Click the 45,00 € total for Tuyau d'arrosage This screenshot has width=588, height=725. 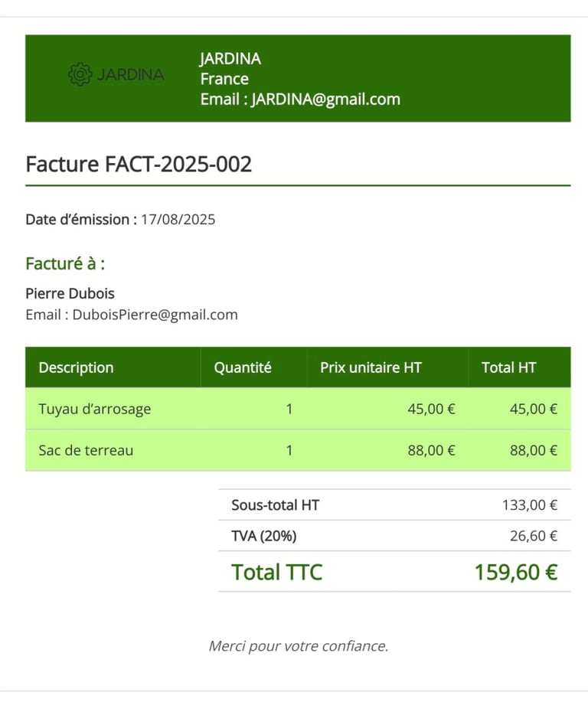coord(533,409)
